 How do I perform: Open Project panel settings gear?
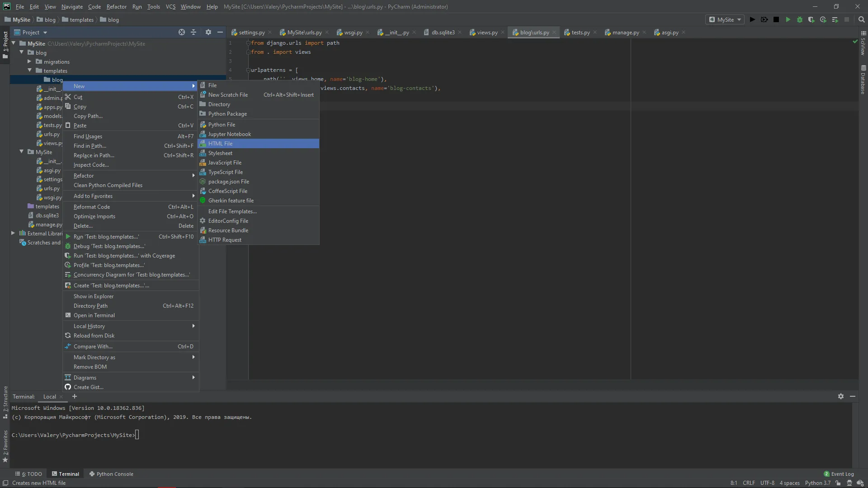pyautogui.click(x=208, y=32)
